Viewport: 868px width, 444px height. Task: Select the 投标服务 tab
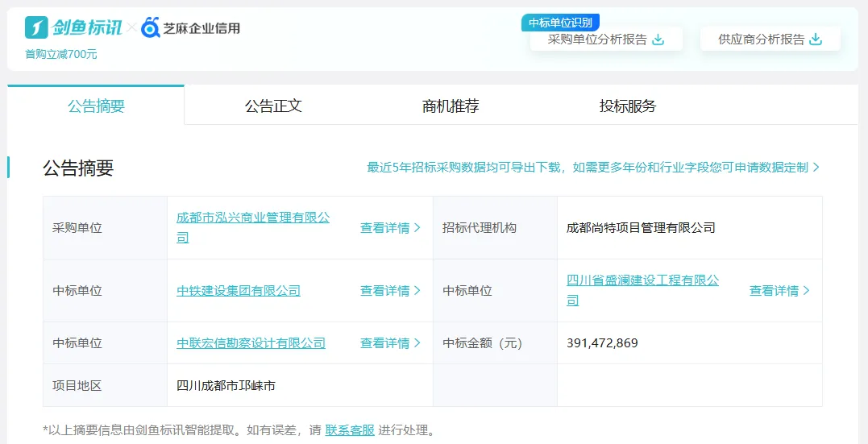point(628,106)
